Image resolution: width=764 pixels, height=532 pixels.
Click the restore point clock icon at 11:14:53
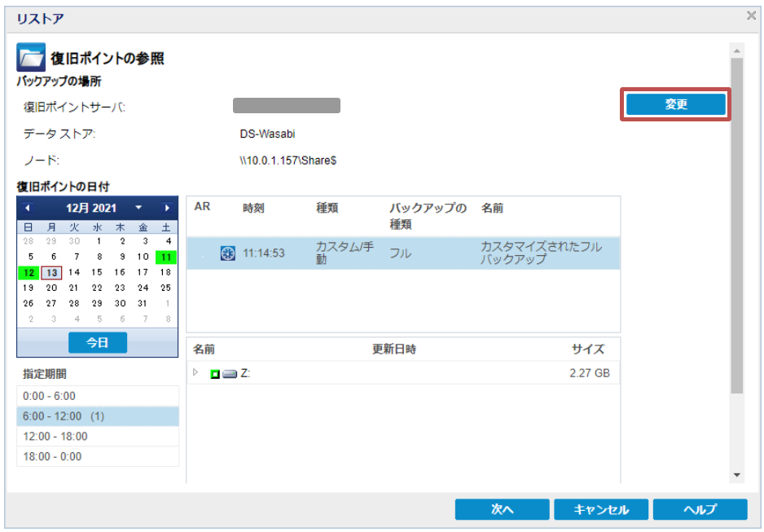228,253
